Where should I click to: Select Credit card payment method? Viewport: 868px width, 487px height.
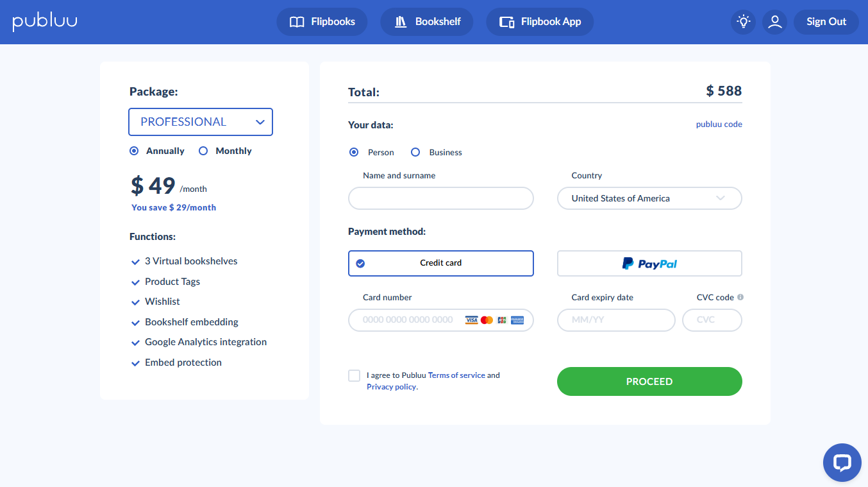441,263
